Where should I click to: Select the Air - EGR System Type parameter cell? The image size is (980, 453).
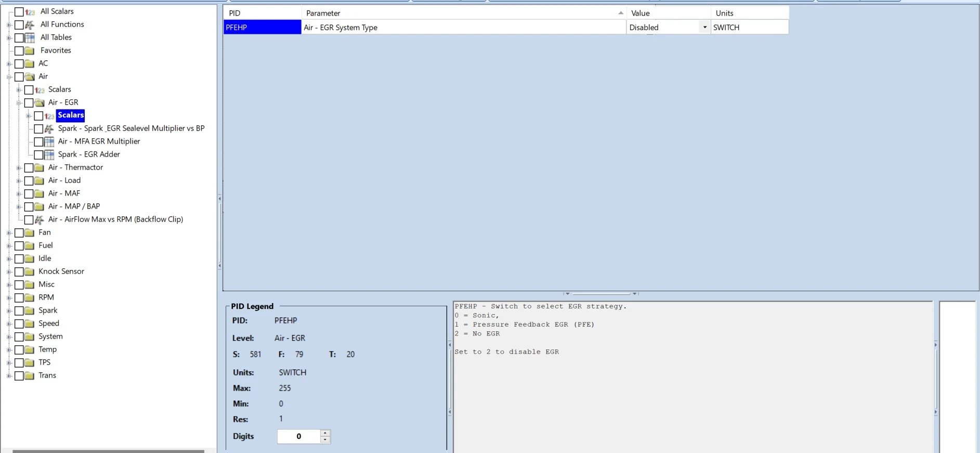(464, 27)
